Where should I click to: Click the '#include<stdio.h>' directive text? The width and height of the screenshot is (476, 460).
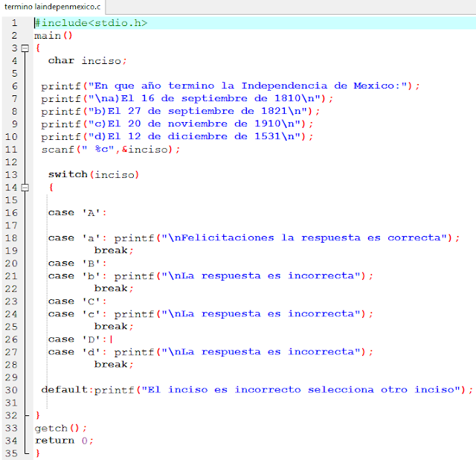tap(91, 23)
